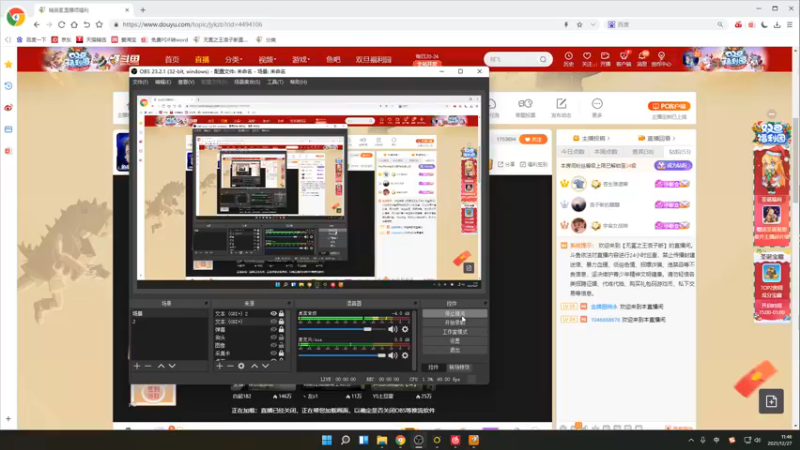Expand the mixer dock options corner icon

(415, 303)
